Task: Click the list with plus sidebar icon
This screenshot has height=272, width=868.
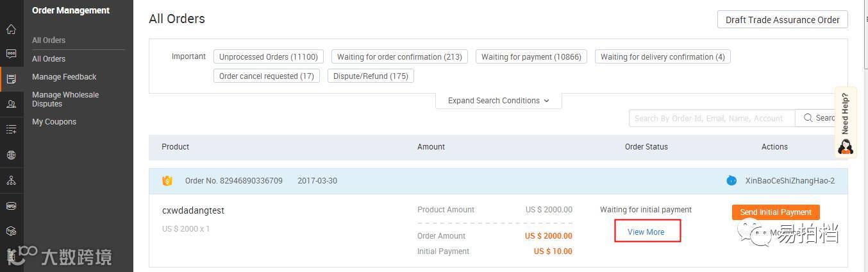Action: click(11, 130)
